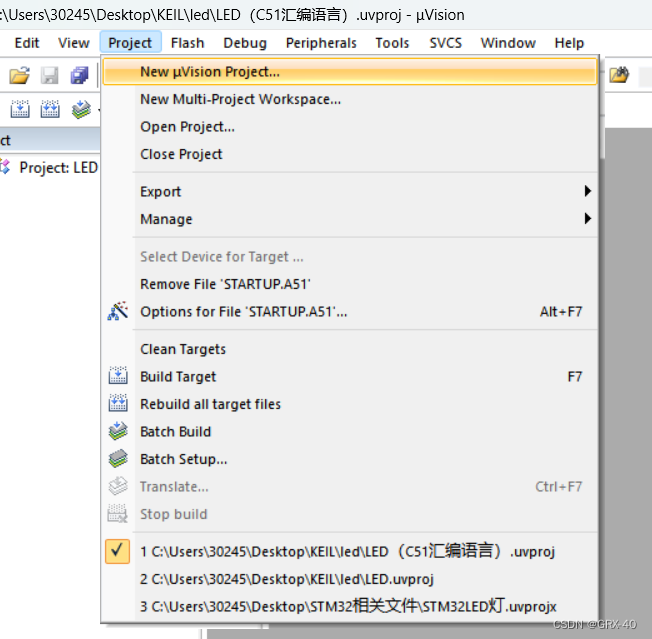
Task: Click the Project LED tree icon
Action: pyautogui.click(x=5, y=167)
